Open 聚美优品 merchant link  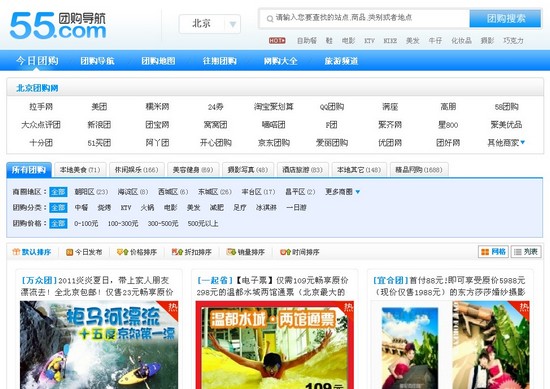coord(506,125)
